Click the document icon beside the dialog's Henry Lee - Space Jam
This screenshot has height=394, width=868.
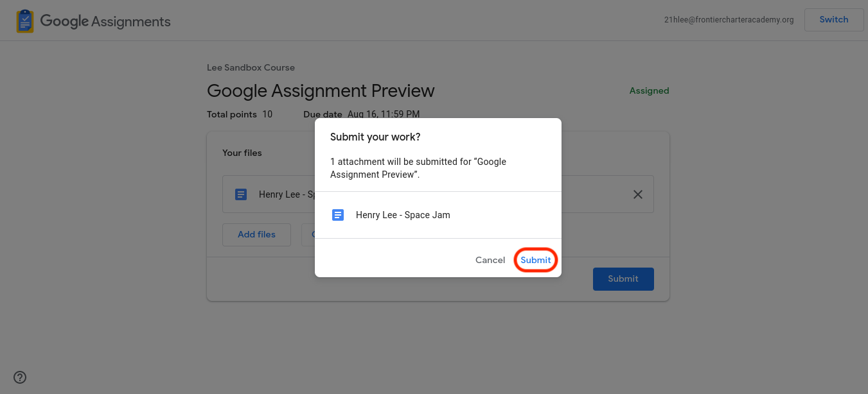pyautogui.click(x=338, y=215)
